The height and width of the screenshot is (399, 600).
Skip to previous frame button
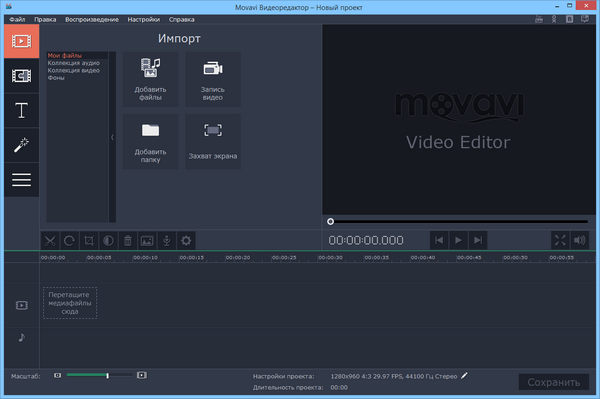[x=439, y=240]
